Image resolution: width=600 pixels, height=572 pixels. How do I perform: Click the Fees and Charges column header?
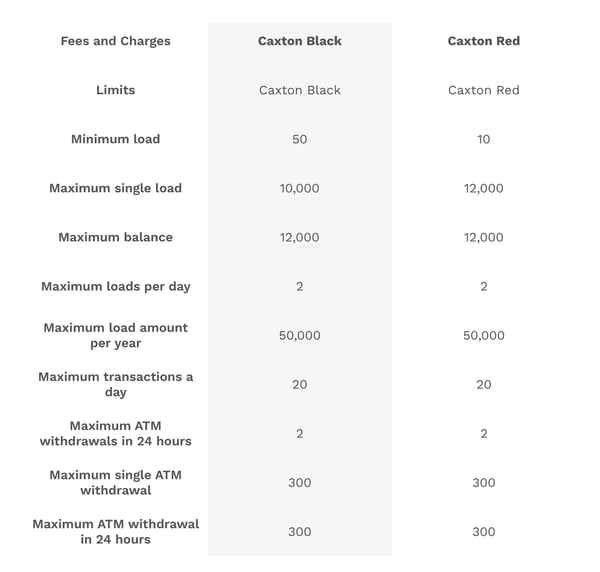116,41
